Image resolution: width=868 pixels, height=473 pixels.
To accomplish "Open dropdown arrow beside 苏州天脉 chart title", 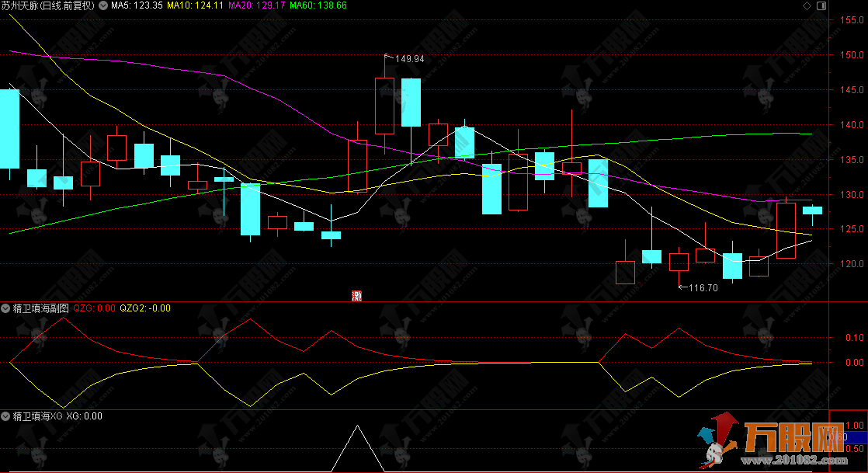I will point(103,5).
